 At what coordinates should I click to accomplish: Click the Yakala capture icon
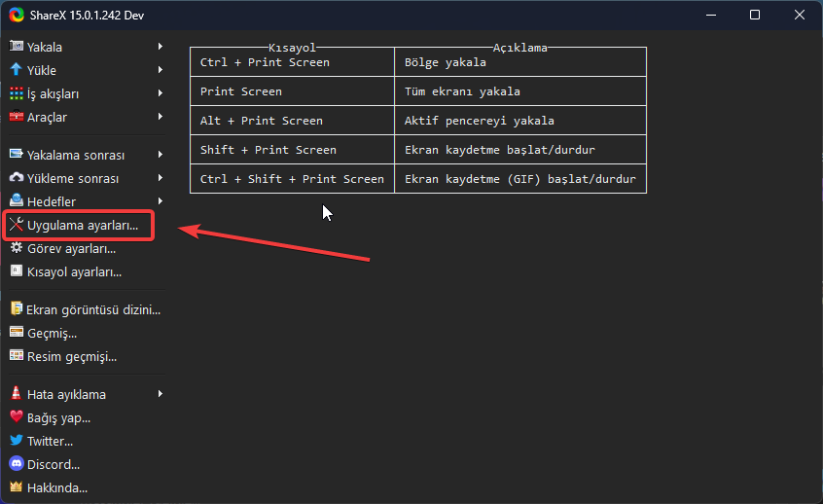coord(16,47)
